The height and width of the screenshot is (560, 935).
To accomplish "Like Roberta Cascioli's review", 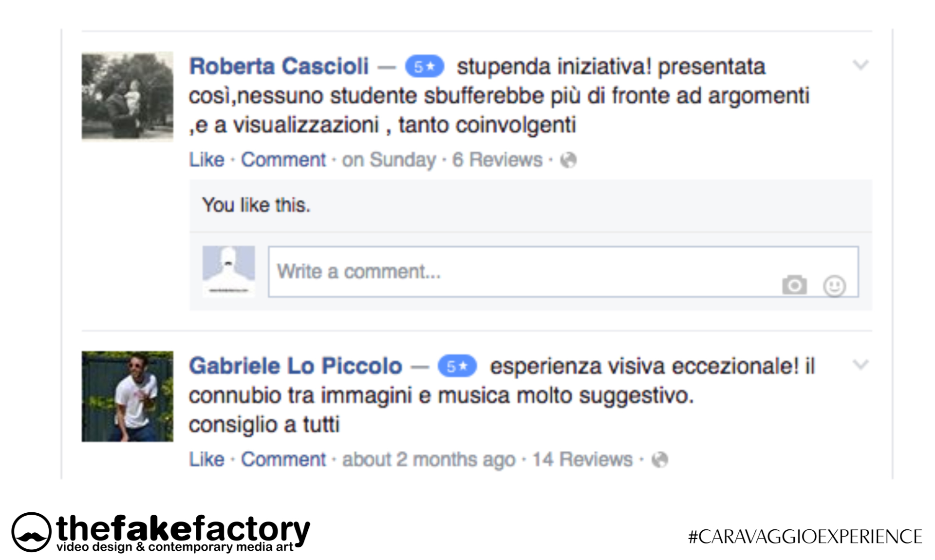I will pyautogui.click(x=206, y=160).
